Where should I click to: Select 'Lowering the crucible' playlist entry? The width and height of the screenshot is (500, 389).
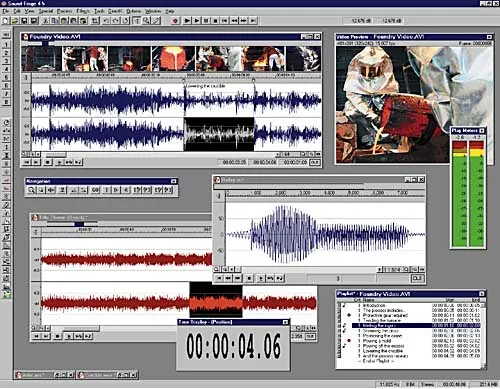pos(383,351)
